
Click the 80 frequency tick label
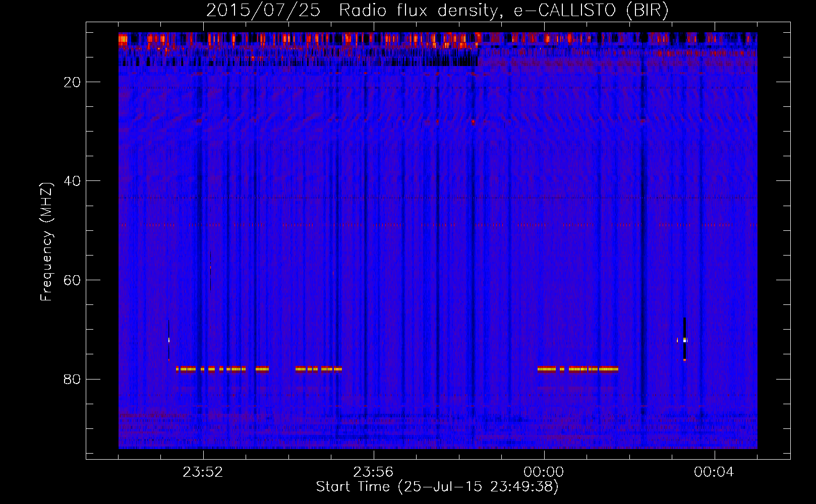pos(73,379)
